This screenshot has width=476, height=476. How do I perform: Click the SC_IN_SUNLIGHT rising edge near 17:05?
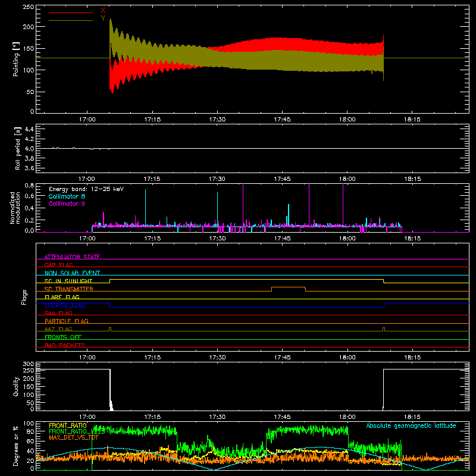coord(110,281)
